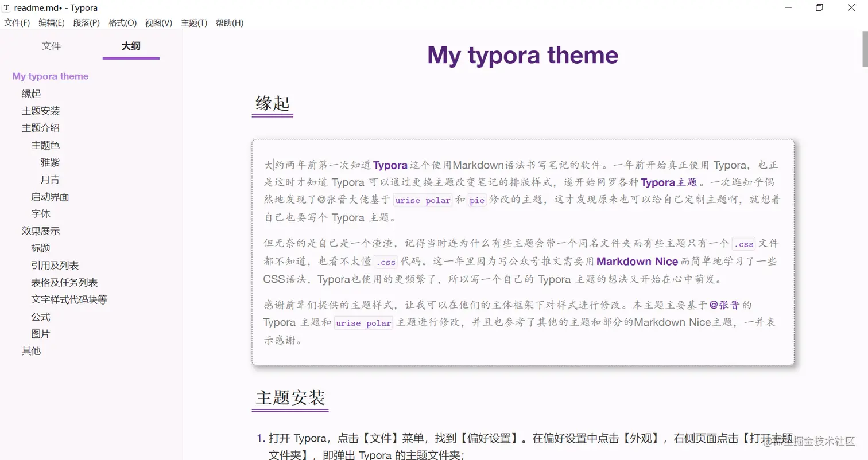868x460 pixels.
Task: Click the urise polar code in first paragraph
Action: pos(423,201)
